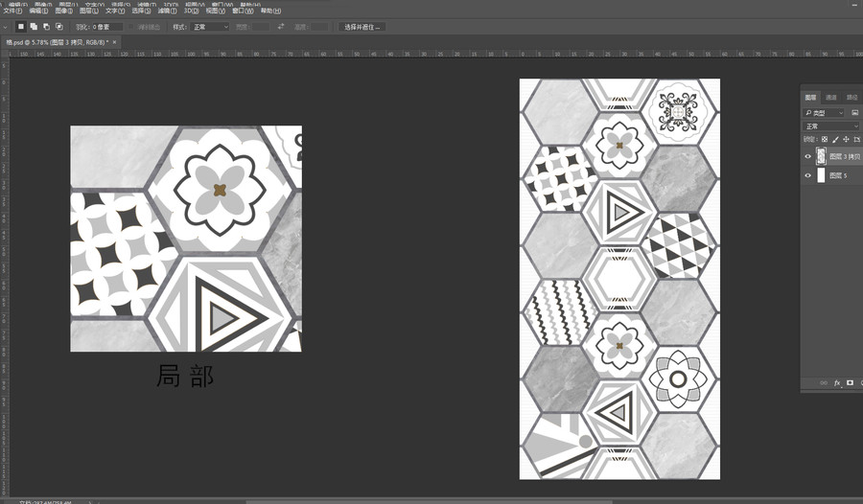Open the tool preset picker arrow
Screen dimensions: 863x504
pos(5,27)
